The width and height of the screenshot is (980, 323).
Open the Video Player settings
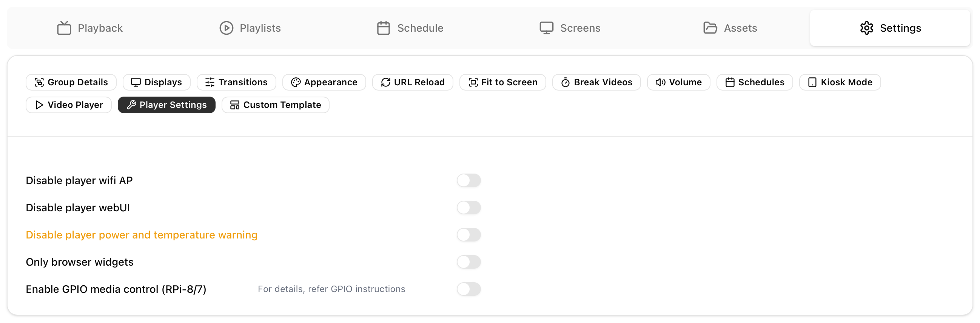pos(68,105)
